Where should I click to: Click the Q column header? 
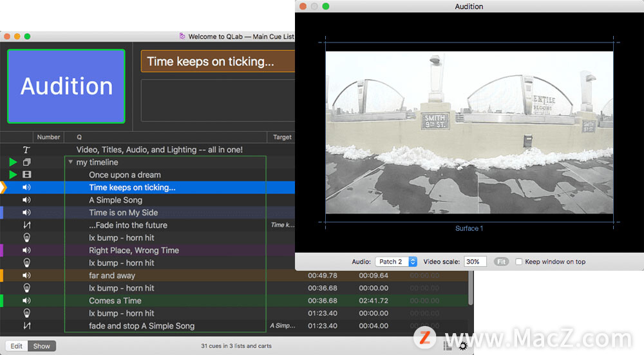tap(79, 137)
